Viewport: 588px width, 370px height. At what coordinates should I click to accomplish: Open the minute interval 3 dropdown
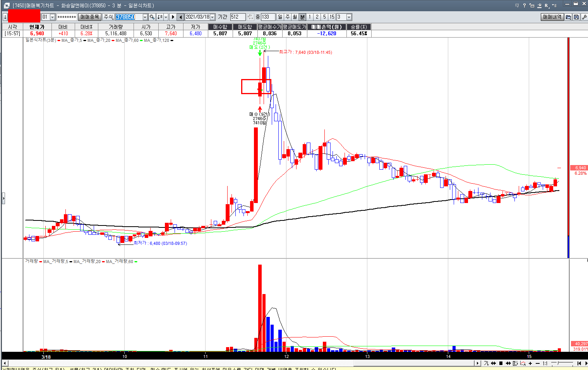[x=349, y=17]
